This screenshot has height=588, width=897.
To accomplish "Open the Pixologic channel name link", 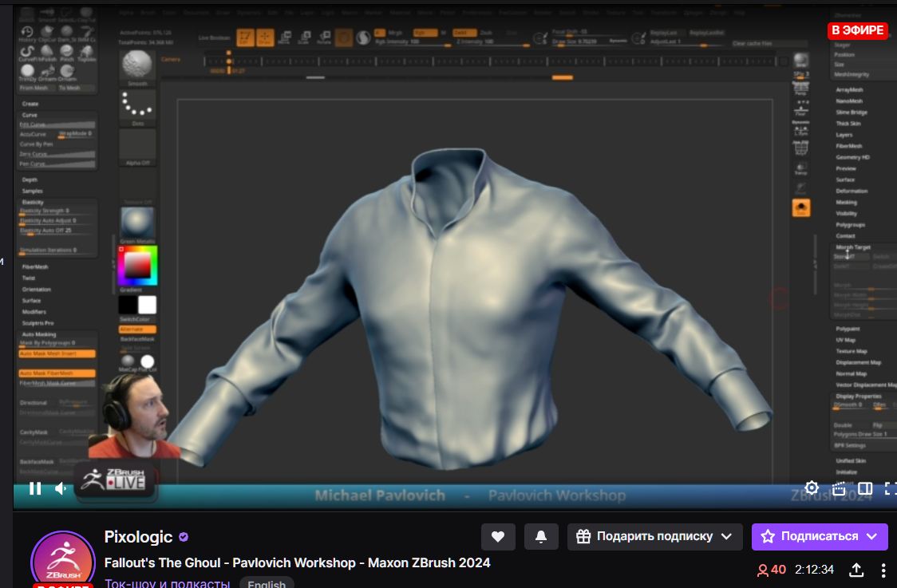I will 138,536.
